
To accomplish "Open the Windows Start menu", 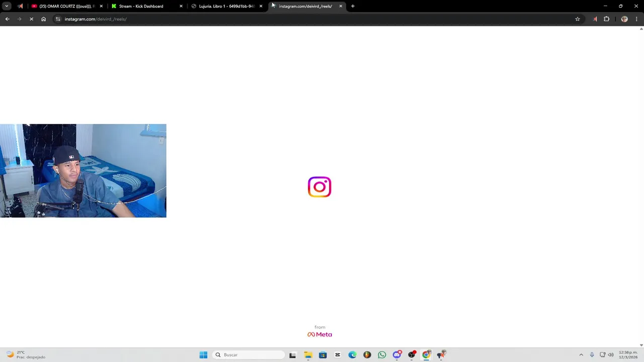I will (203, 355).
